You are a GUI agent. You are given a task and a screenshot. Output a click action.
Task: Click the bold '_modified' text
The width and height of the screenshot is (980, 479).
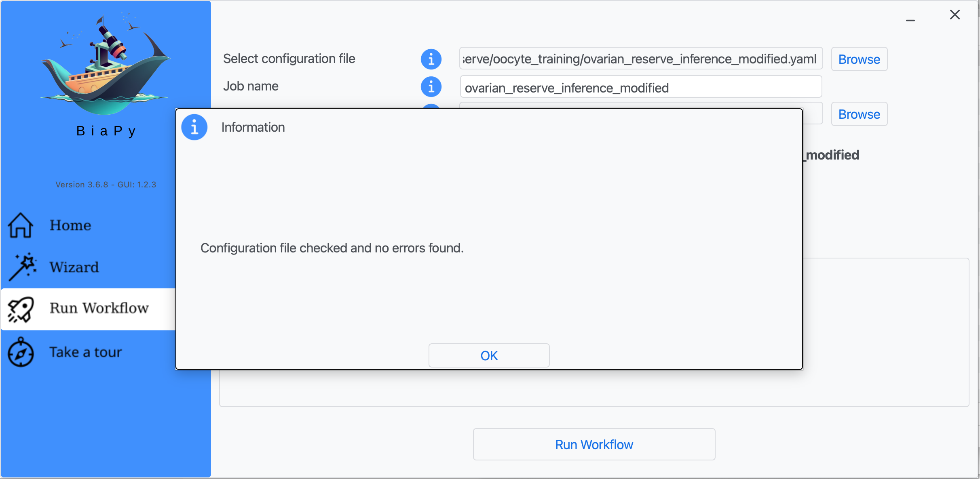[831, 155]
